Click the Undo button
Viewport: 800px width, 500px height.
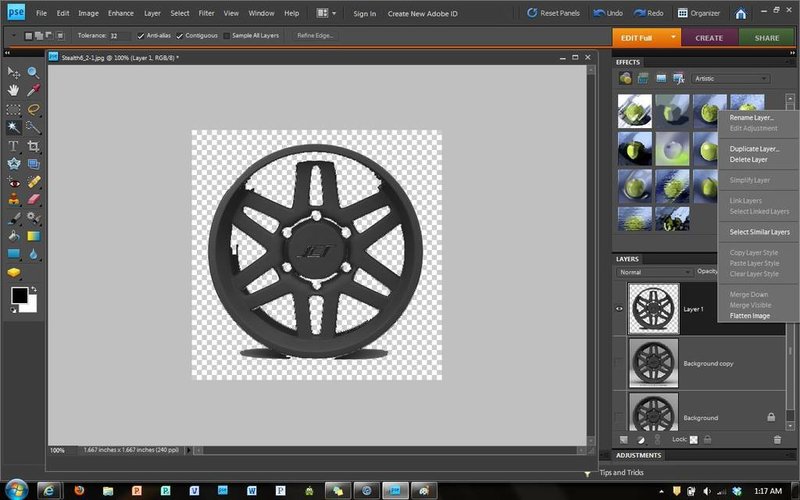click(x=608, y=13)
